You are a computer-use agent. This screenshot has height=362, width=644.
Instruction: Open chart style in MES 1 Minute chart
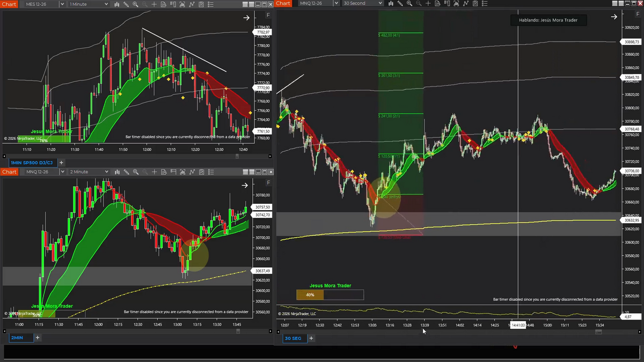click(x=116, y=4)
